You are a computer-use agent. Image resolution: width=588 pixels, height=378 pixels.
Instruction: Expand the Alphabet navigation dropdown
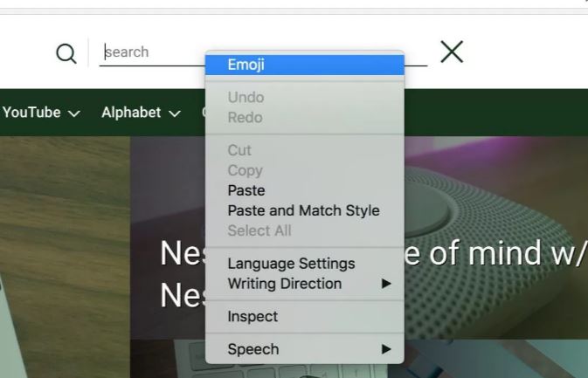141,113
